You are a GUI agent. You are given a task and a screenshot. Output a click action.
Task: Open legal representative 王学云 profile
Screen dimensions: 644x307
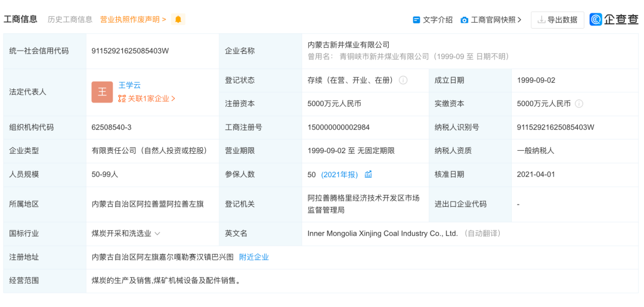tap(130, 85)
